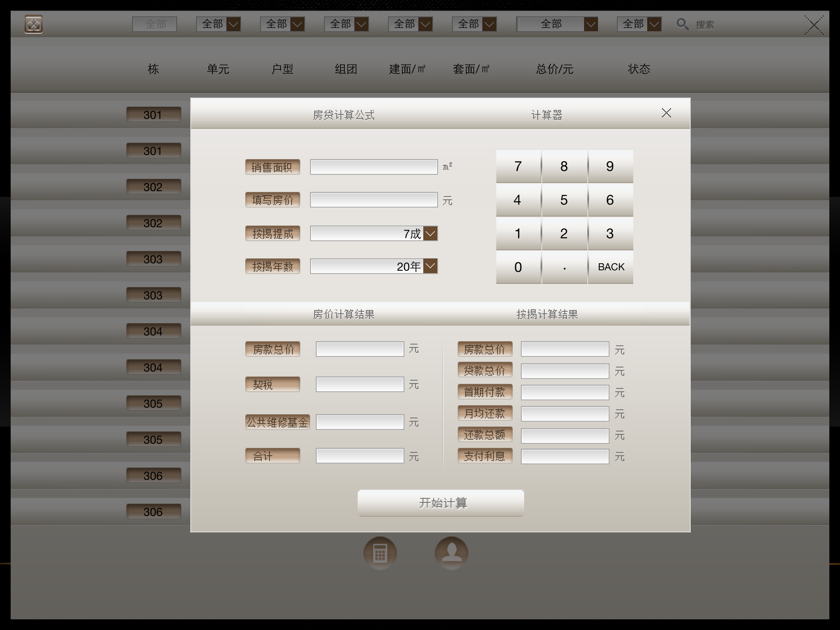Close the mortgage calculator dialog
Viewport: 840px width, 630px height.
point(667,113)
